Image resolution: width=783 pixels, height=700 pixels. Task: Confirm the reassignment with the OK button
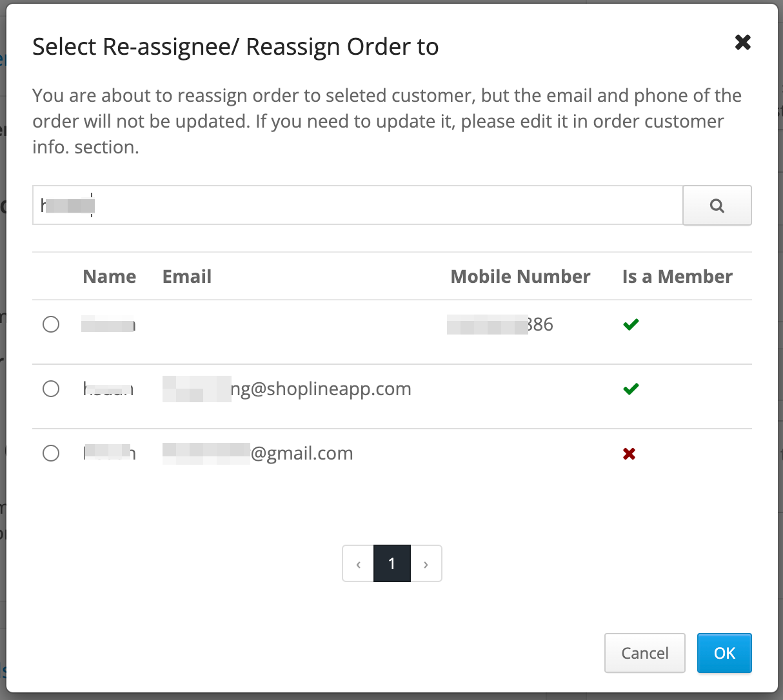click(724, 653)
